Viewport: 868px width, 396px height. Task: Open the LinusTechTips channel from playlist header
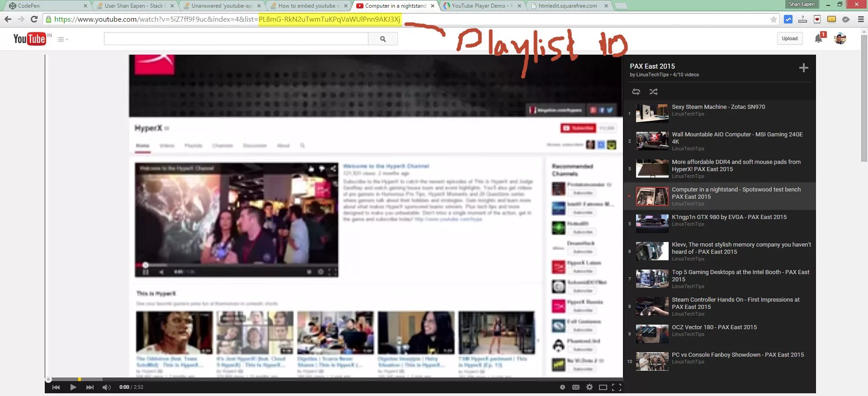pos(652,75)
